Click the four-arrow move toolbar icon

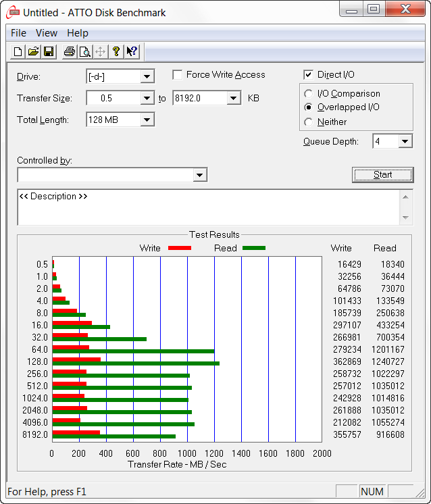[x=100, y=51]
